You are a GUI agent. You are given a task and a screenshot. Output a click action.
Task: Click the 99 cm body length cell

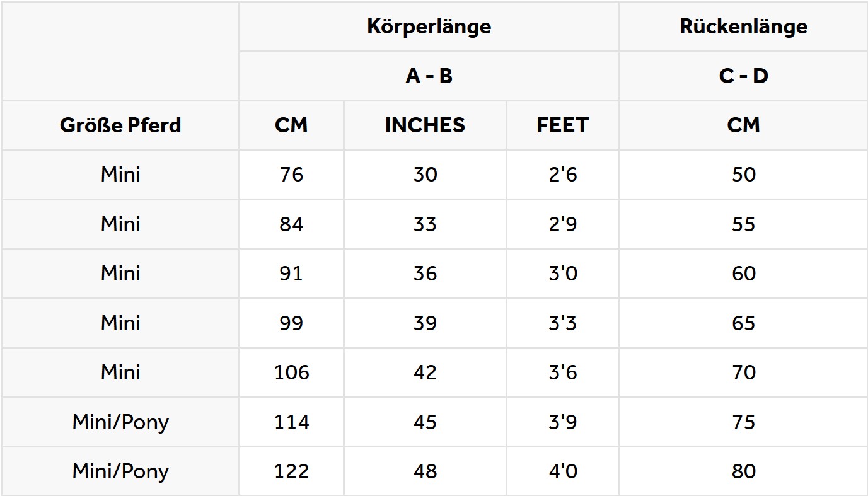coord(291,323)
